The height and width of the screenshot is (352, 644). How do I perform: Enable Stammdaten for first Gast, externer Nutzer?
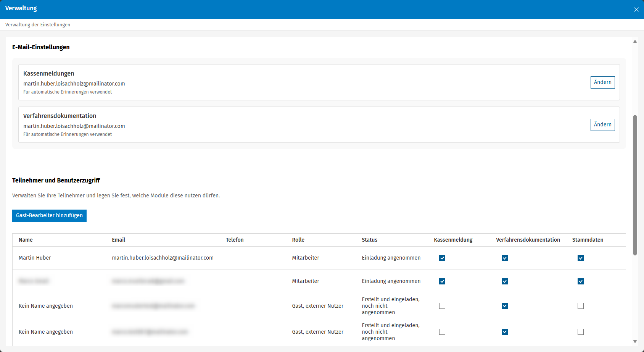point(581,306)
